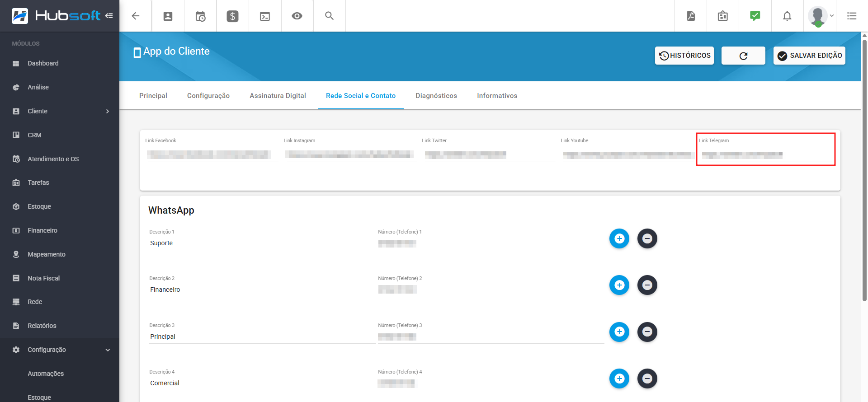Click Número (Telefone) 1 field
The image size is (868, 402).
(x=491, y=243)
